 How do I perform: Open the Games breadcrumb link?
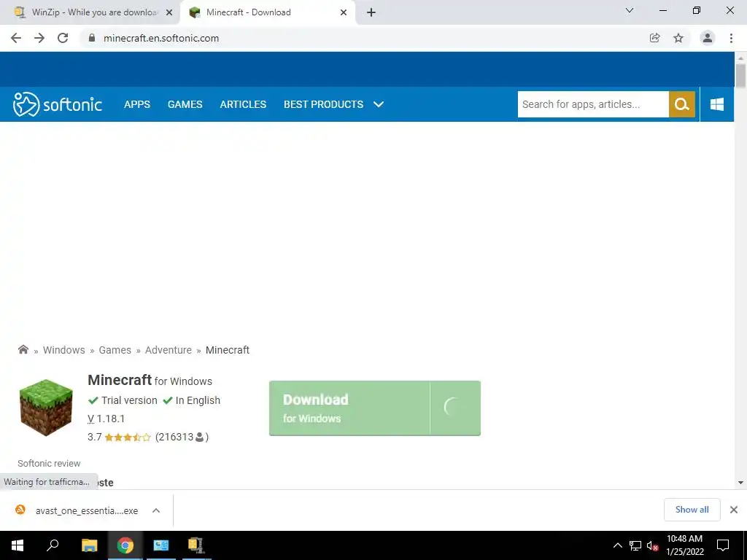(x=115, y=350)
